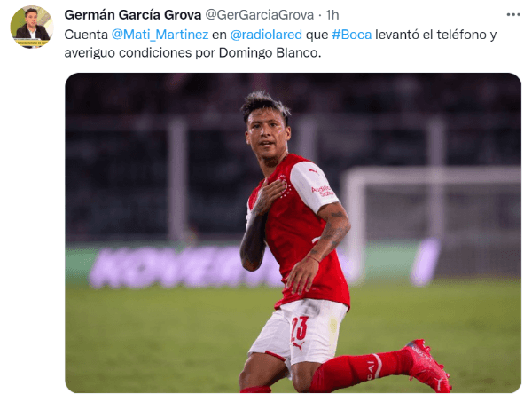Image resolution: width=532 pixels, height=402 pixels.
Task: Click the number 23 on the player's shorts
Action: click(300, 328)
